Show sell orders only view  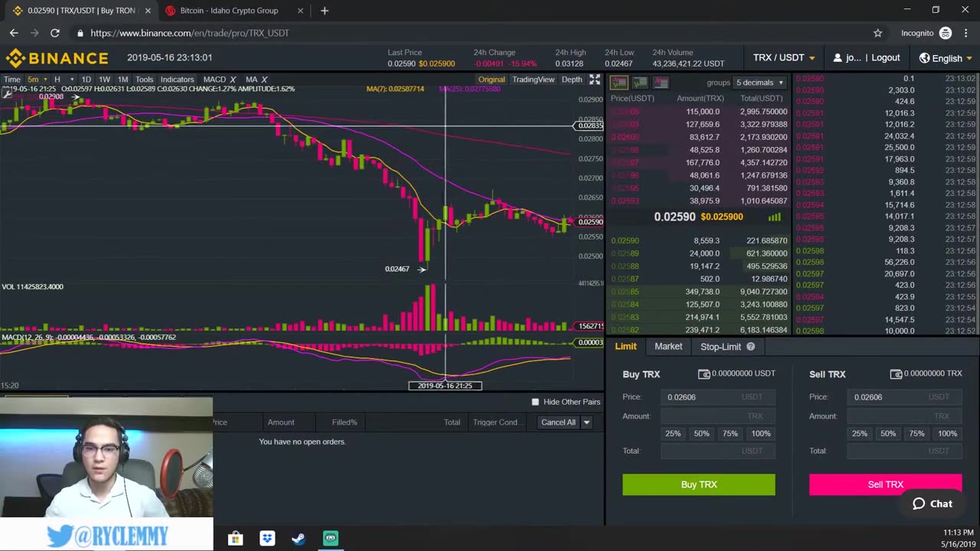point(661,83)
